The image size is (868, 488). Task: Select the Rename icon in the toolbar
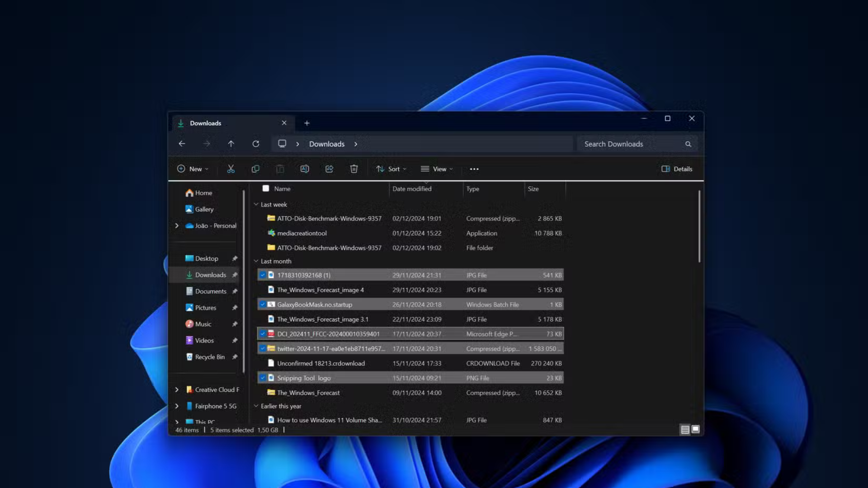tap(304, 169)
